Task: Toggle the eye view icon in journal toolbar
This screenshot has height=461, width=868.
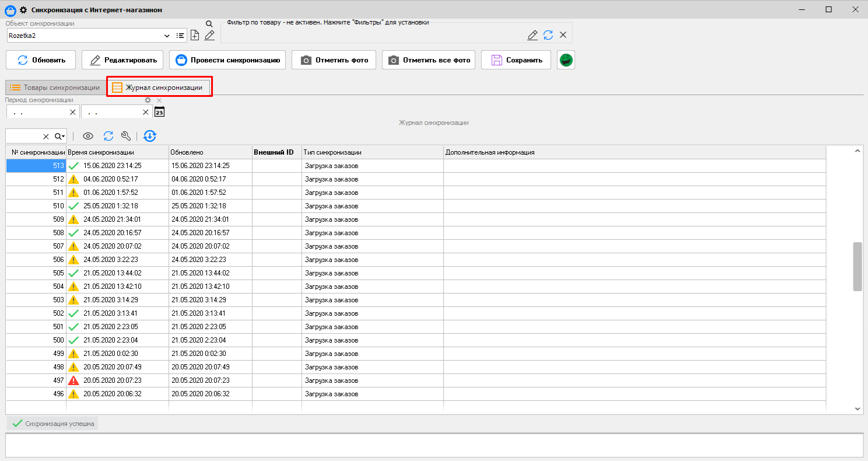Action: (88, 136)
